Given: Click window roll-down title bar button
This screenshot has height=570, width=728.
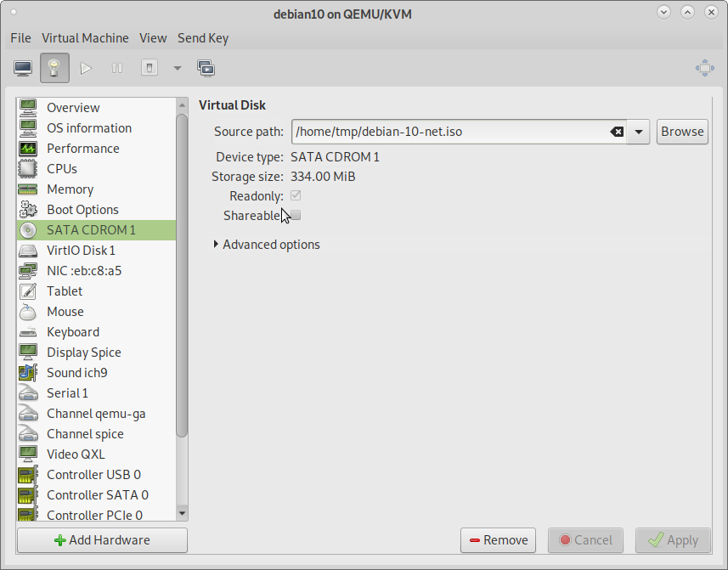Looking at the screenshot, I should [x=663, y=13].
